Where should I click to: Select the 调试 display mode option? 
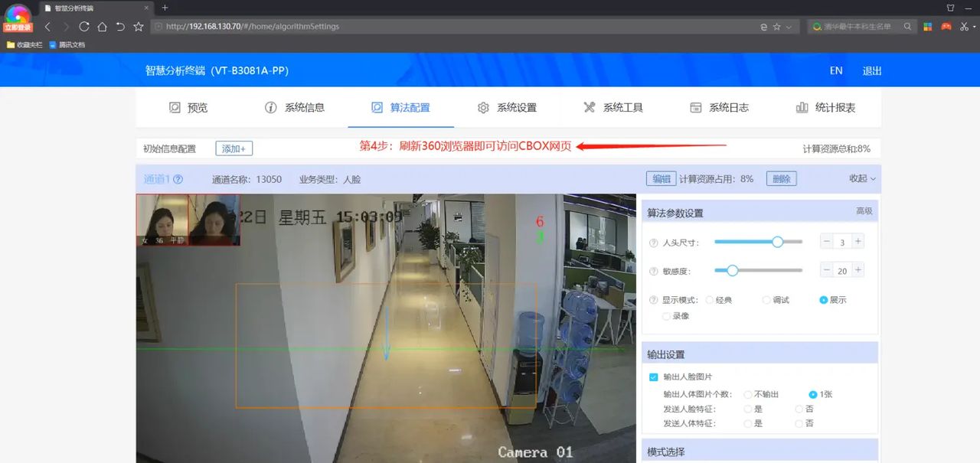point(766,300)
